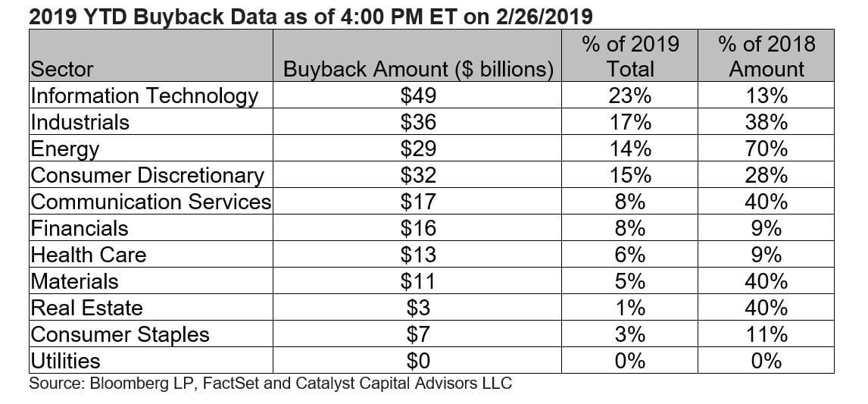Select the Materials sector cell

74,281
